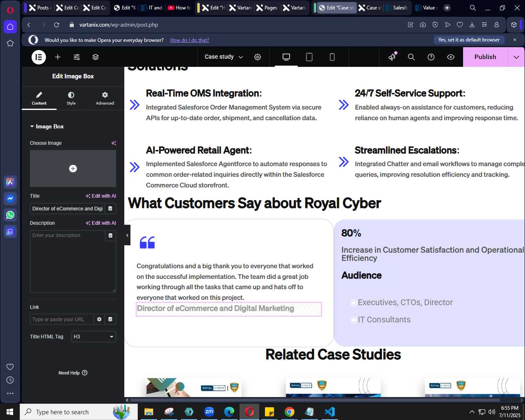This screenshot has height=420, width=525.
Task: Bookmark page with heart icon in address bar
Action: click(x=460, y=25)
